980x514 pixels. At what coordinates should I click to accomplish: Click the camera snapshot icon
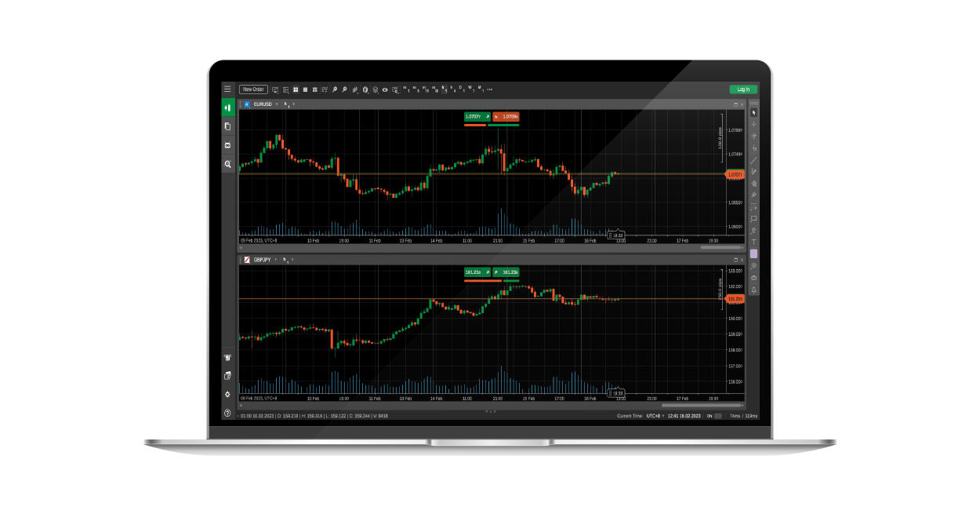click(754, 278)
